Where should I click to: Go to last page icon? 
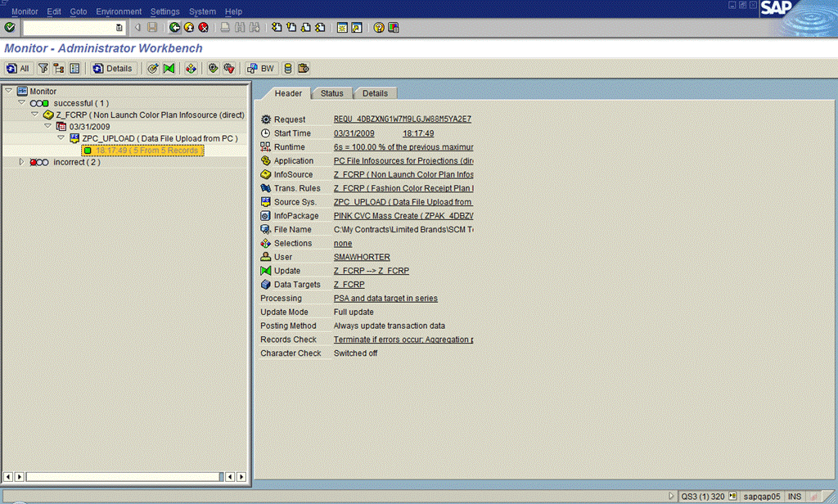320,27
